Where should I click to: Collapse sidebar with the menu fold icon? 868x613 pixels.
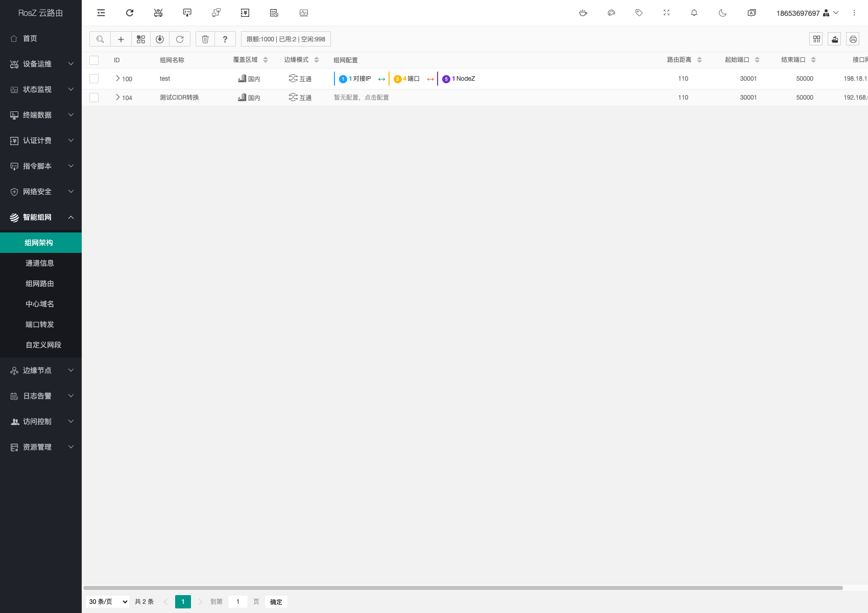click(x=101, y=13)
